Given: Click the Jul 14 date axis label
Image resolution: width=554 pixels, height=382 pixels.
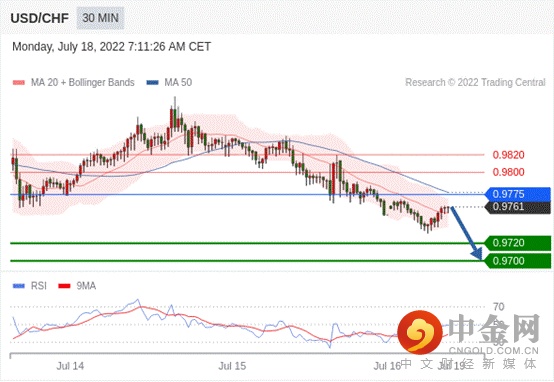Looking at the screenshot, I should (x=70, y=366).
